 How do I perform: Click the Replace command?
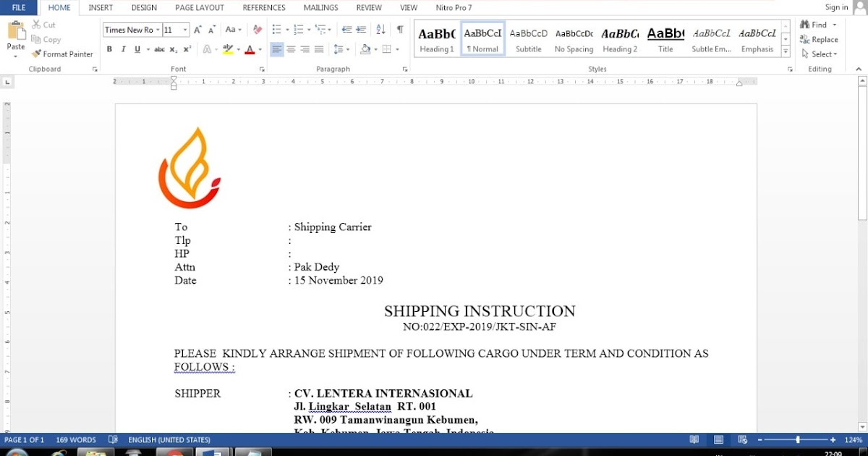(820, 39)
